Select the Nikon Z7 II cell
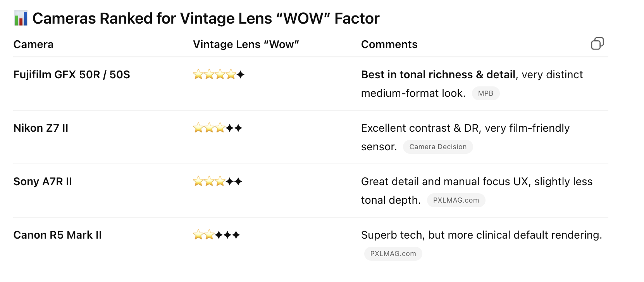644x282 pixels. click(x=41, y=128)
